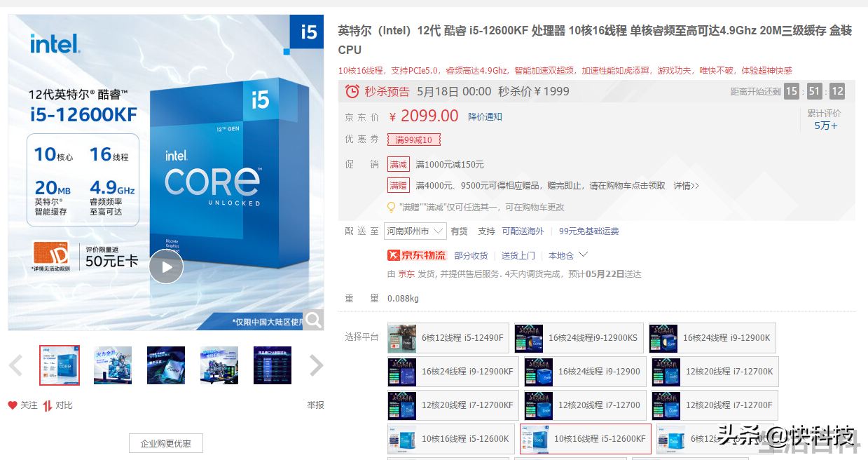
Task: Select the first thumbnail with red border
Action: [x=60, y=365]
